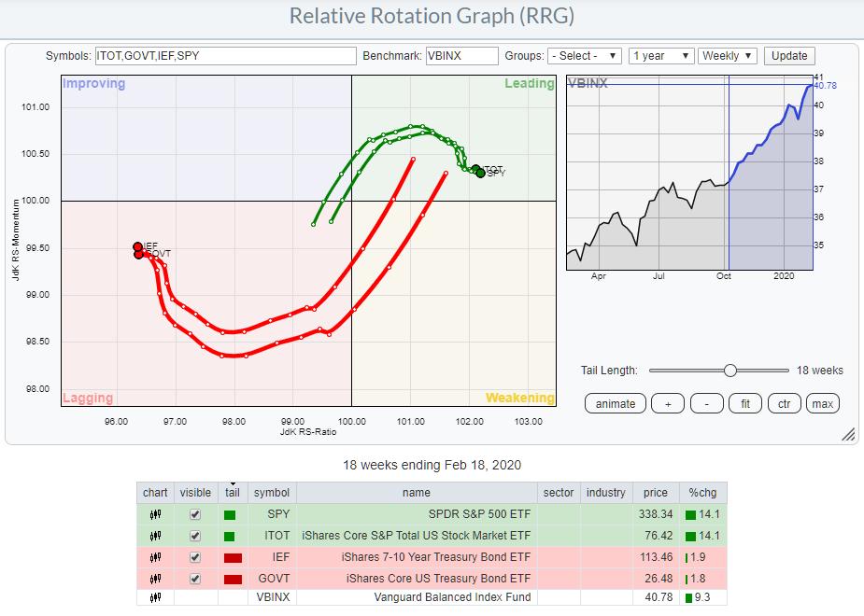Open the Weekly interval dropdown

click(x=728, y=56)
